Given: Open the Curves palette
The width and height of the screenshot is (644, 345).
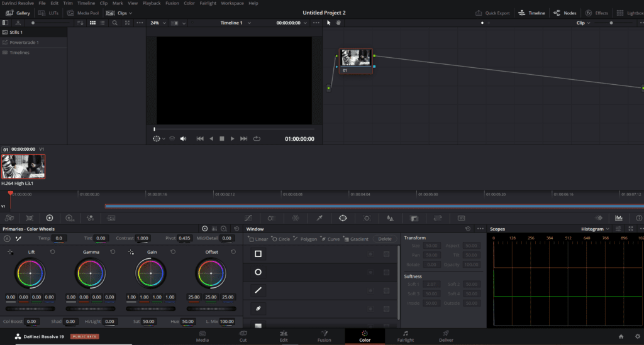Looking at the screenshot, I should pos(248,218).
